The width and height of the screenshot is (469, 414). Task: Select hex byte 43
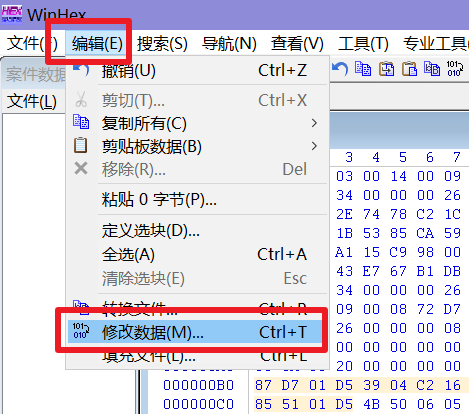click(344, 271)
